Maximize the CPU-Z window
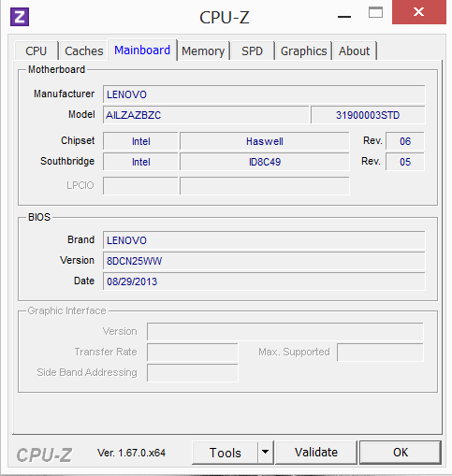Viewport: 452px width, 476px height. click(375, 13)
